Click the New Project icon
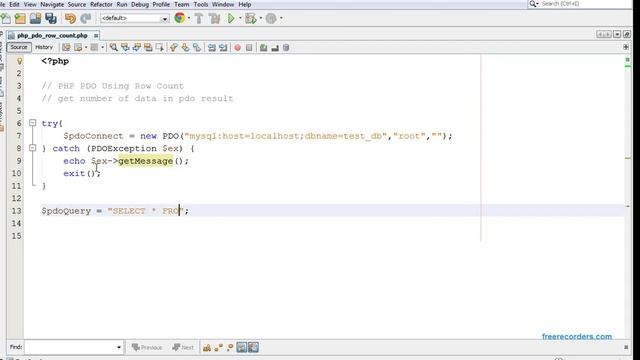This screenshot has width=640, height=360. (20, 18)
